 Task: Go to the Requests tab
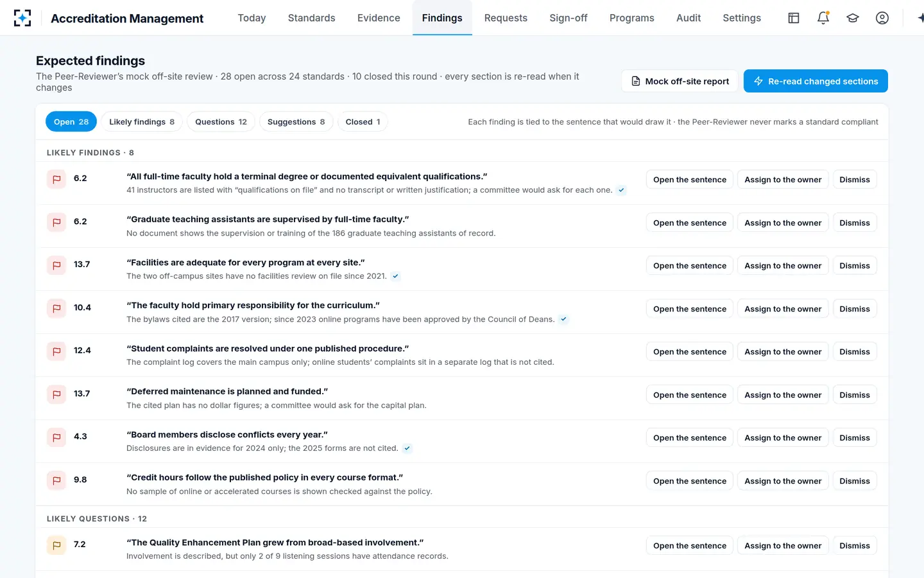click(506, 18)
